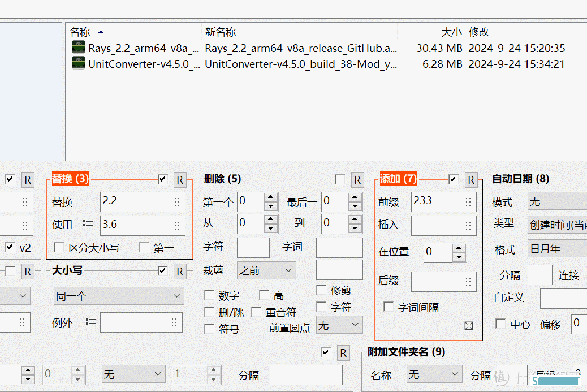Sort files by 修改 column
The height and width of the screenshot is (392, 587).
(x=479, y=32)
